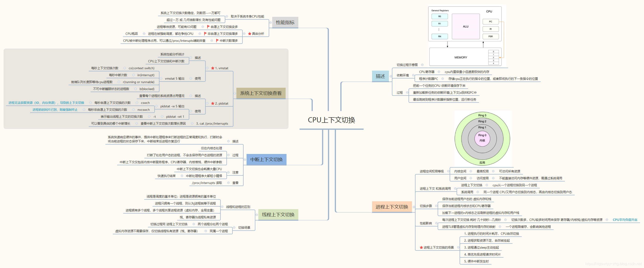The image size is (644, 268).
Task: Collapse the 中断上下文切换 branch toggle
Action: click(x=245, y=160)
